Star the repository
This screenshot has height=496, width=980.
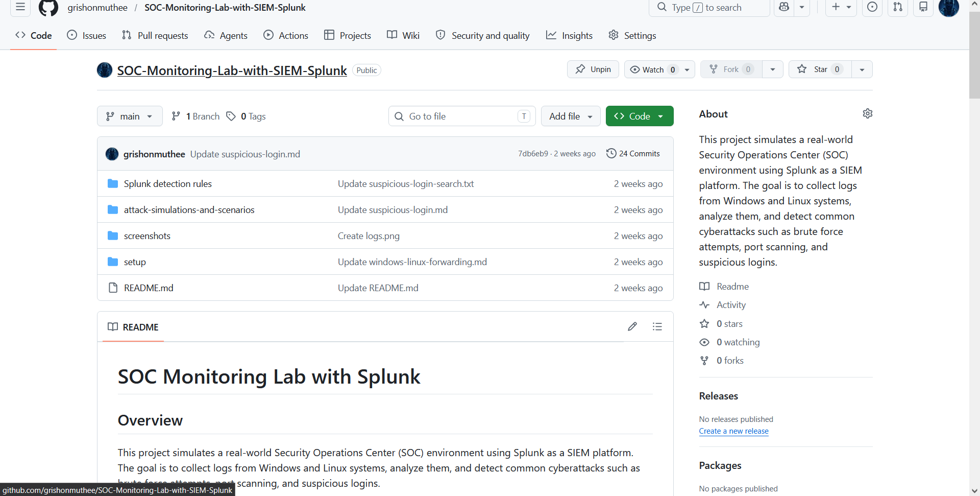coord(820,69)
